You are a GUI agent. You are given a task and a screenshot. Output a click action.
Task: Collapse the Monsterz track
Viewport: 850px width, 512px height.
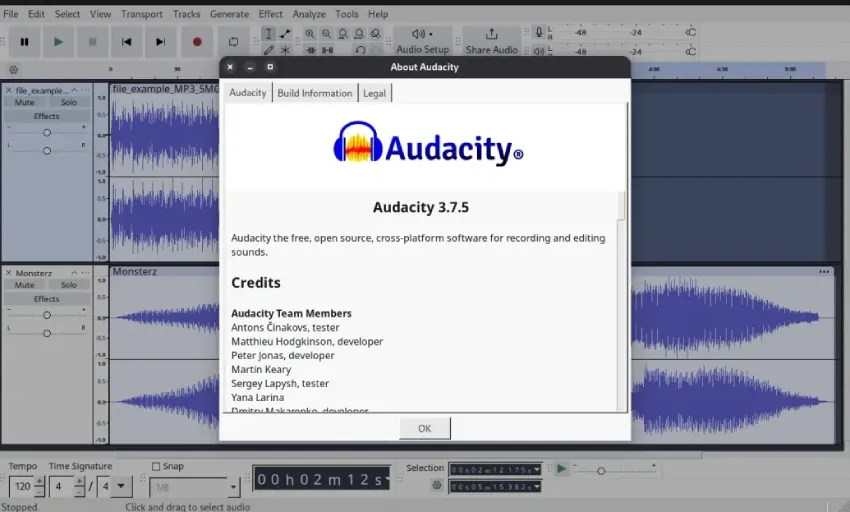[74, 273]
